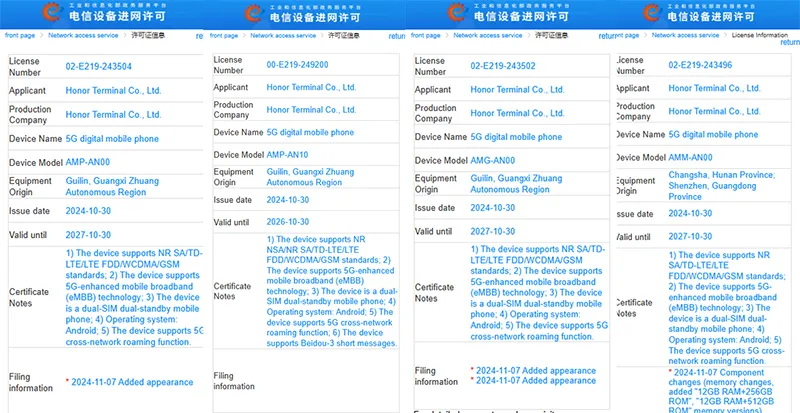This screenshot has height=413, width=800.
Task: Click certificate notes text in AMG-AN00 license
Action: tap(539, 293)
